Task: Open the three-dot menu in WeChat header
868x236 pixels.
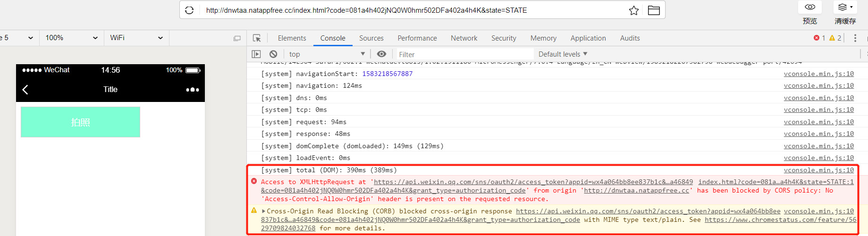Action: click(193, 90)
